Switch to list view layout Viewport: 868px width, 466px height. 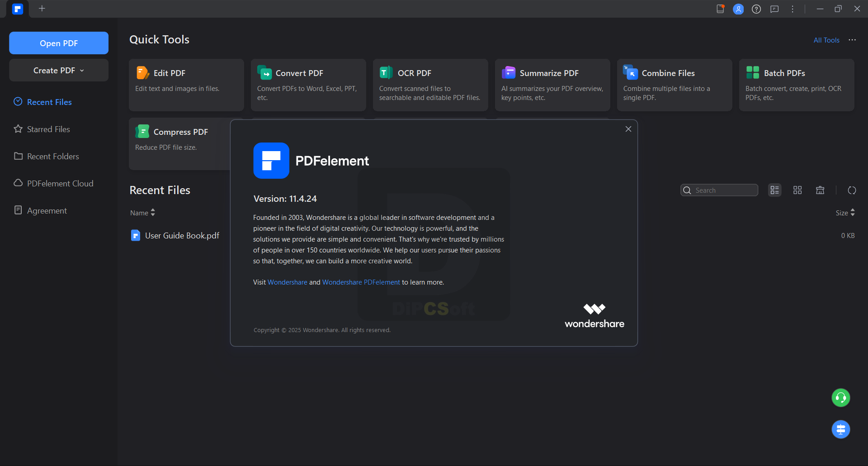775,190
